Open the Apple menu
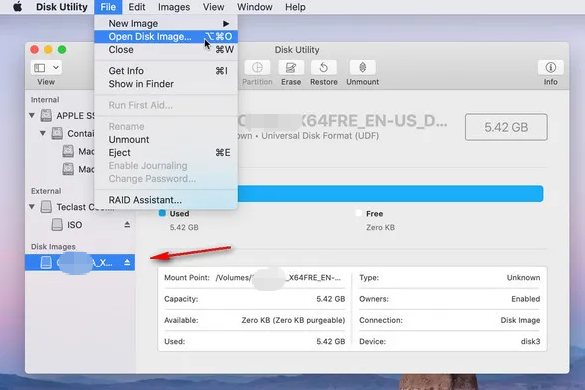This screenshot has width=585, height=390. click(17, 7)
